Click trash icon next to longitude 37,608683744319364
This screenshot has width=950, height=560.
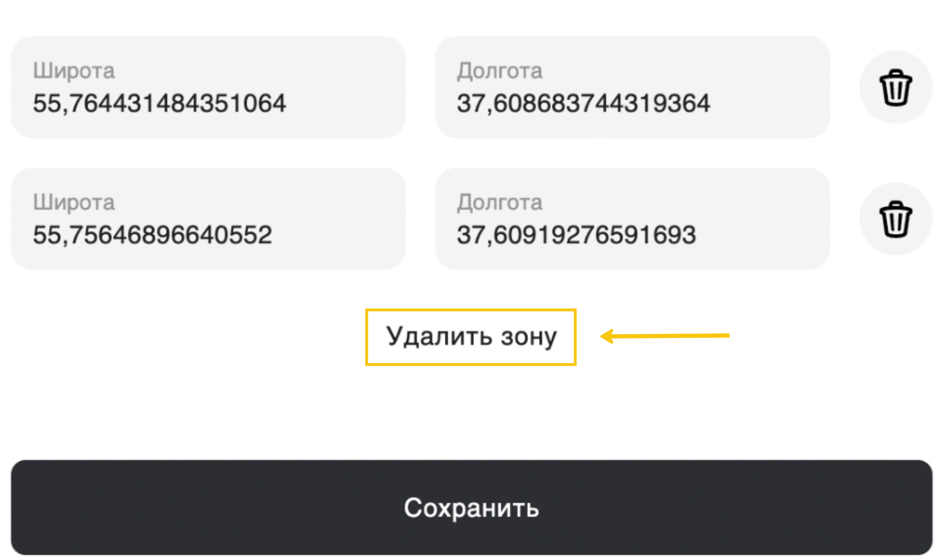tap(896, 87)
